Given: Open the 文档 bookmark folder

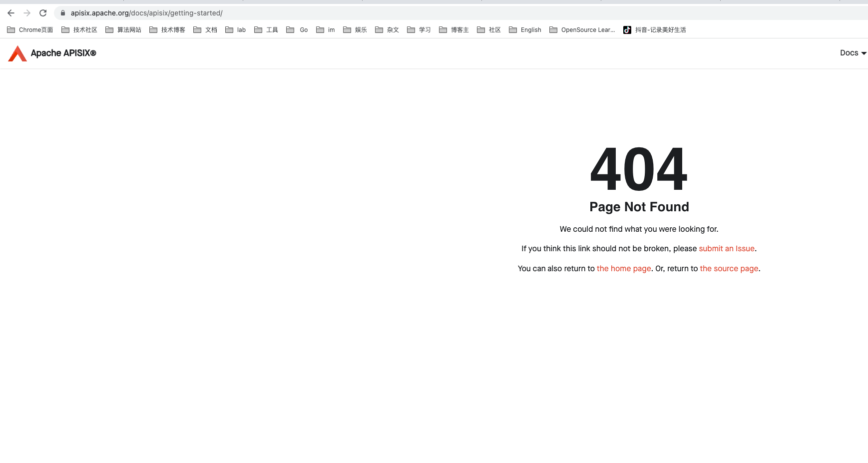Looking at the screenshot, I should click(x=205, y=30).
